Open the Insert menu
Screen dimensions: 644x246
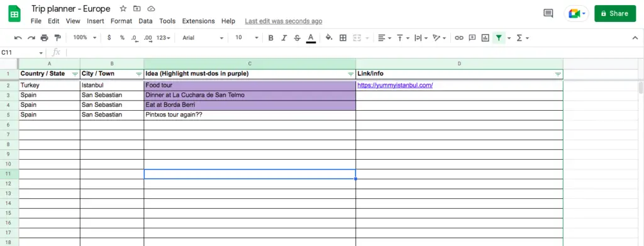coord(96,21)
